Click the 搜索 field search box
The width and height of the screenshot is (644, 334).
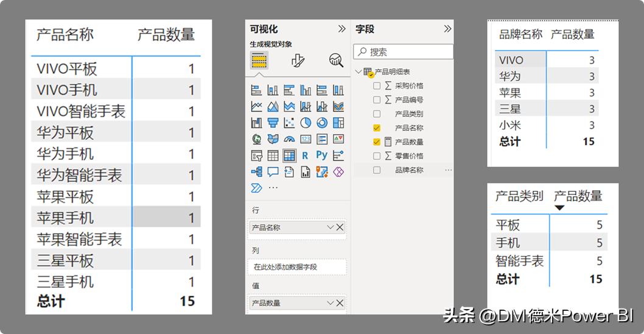[404, 52]
